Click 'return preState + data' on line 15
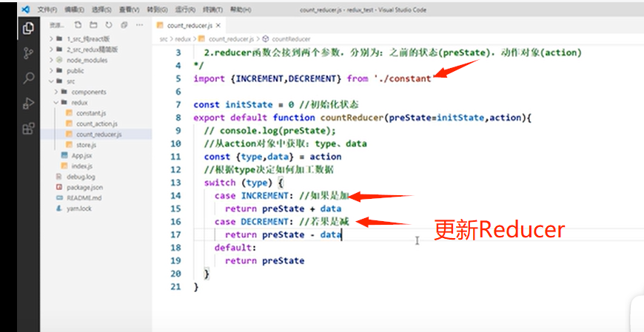 point(283,209)
